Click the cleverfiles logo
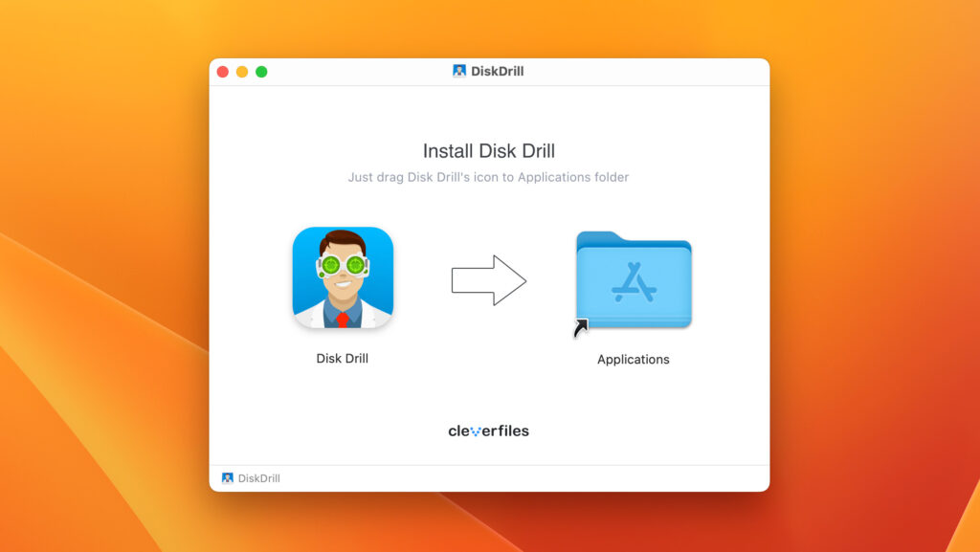This screenshot has height=552, width=980. tap(488, 431)
